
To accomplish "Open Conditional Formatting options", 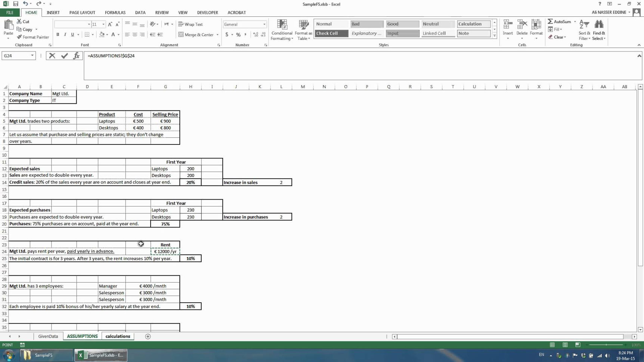I will pyautogui.click(x=282, y=30).
